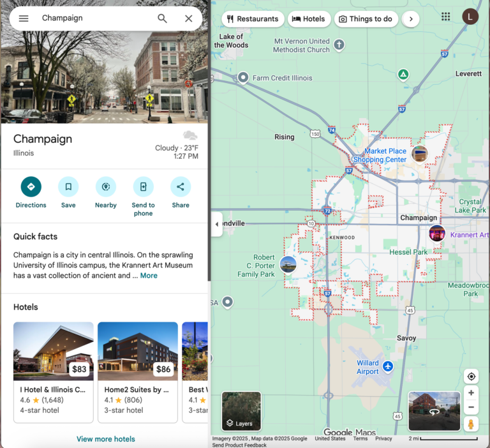490x448 pixels.
Task: Zoom in on the map
Action: point(471,393)
